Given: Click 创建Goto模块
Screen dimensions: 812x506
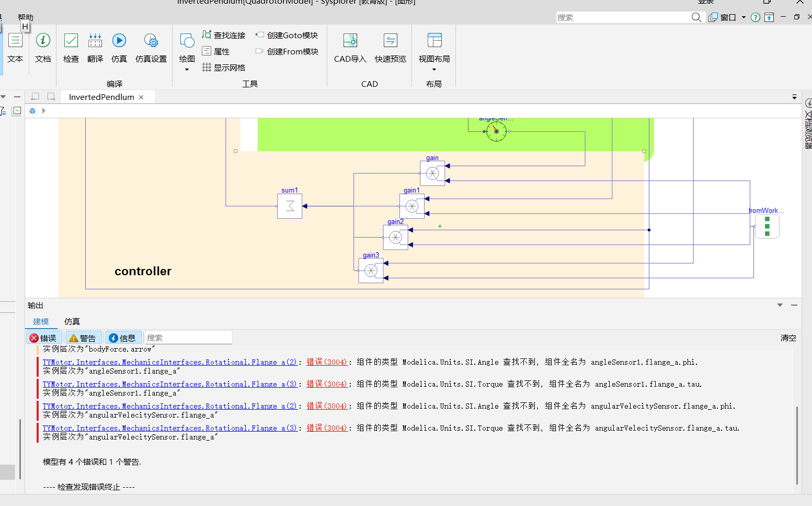Looking at the screenshot, I should (287, 35).
